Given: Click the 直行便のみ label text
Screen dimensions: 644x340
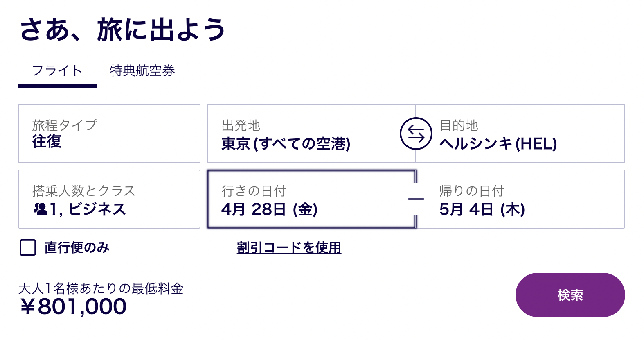Looking at the screenshot, I should pos(77,247).
